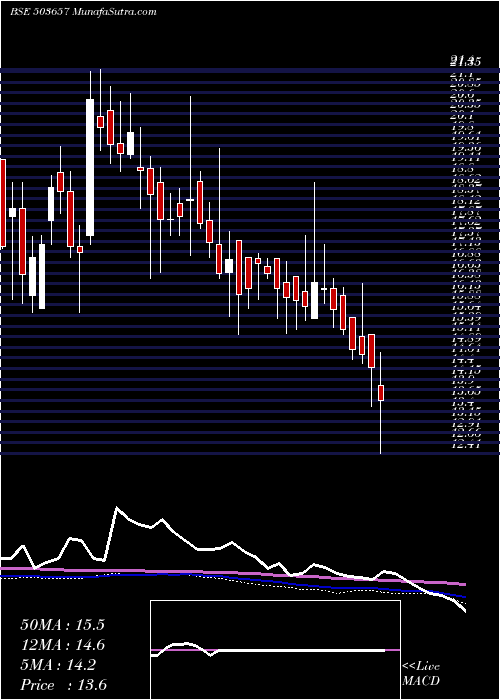500x700 pixels.
Task: Click the 12MA : 14.6 value
Action: tap(62, 645)
